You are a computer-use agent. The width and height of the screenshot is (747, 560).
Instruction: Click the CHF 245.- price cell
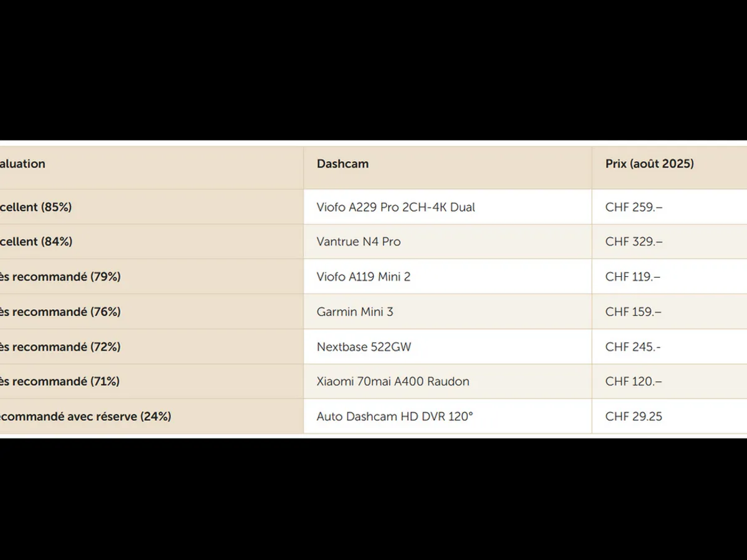[x=632, y=347]
